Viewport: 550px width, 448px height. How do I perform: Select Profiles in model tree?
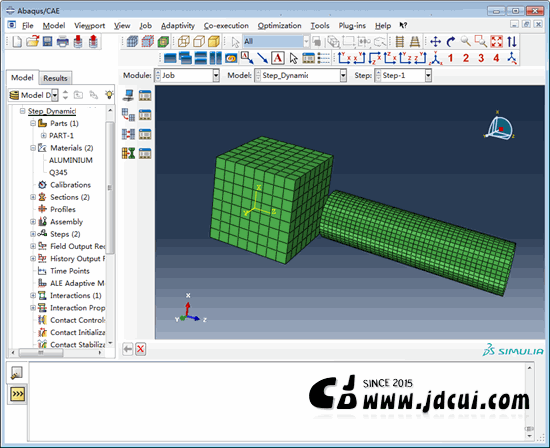click(63, 209)
